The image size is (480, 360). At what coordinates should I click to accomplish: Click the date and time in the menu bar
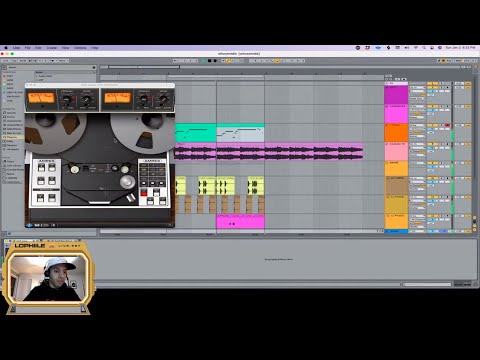[460, 48]
